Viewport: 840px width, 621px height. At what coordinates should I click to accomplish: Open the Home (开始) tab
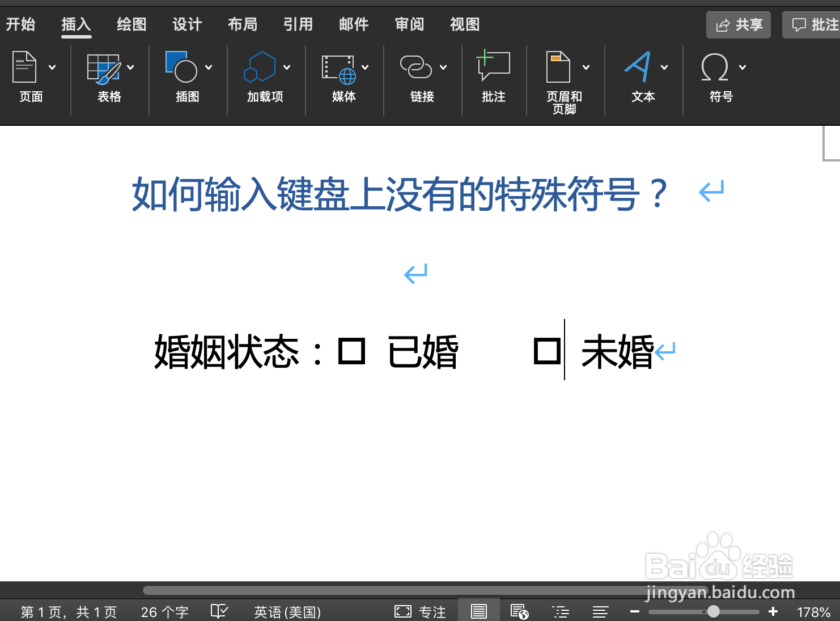pos(20,24)
